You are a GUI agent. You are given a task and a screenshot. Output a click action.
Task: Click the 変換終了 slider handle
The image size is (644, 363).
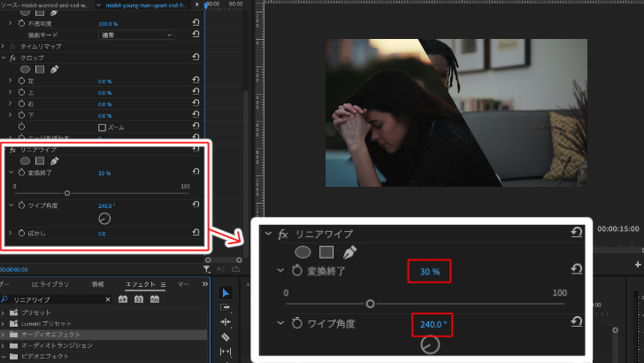point(67,193)
